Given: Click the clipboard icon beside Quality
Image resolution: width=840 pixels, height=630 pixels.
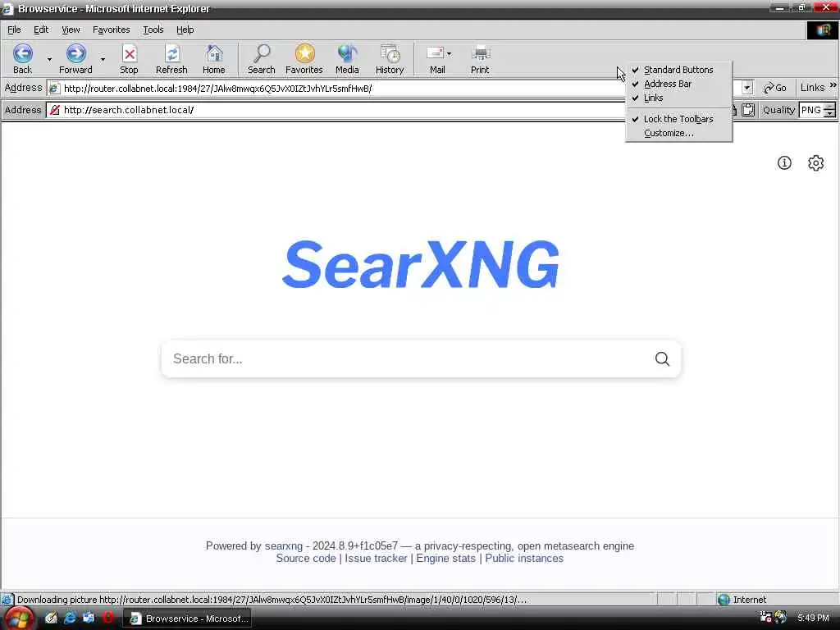Looking at the screenshot, I should tap(748, 110).
